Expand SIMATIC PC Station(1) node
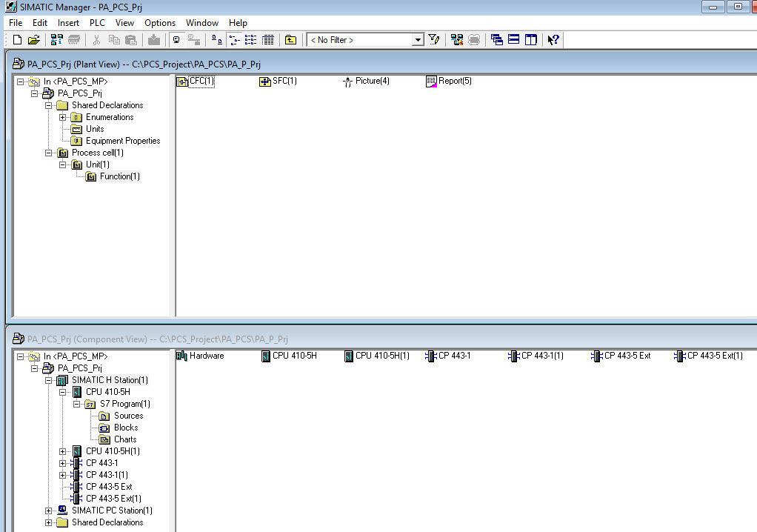This screenshot has height=532, width=757. (48, 511)
